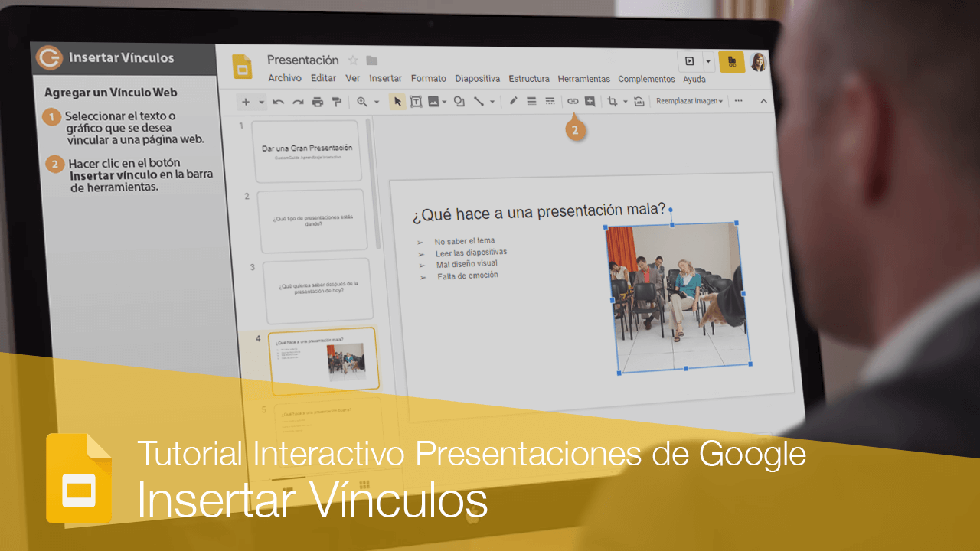The width and height of the screenshot is (980, 551).
Task: Click the slide title ¿Qué hace a una presentación mala?
Action: (x=539, y=212)
